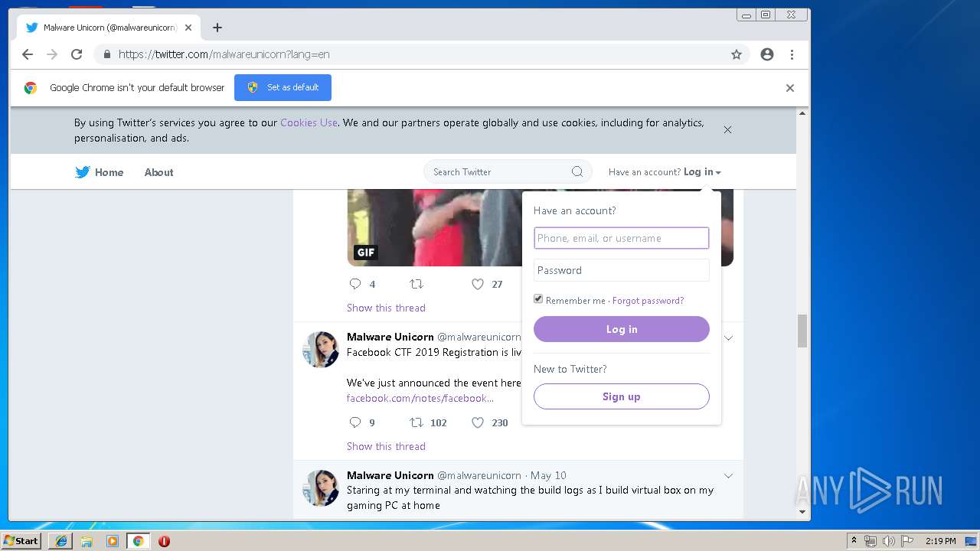Collapse the Log in dropdown

[703, 172]
